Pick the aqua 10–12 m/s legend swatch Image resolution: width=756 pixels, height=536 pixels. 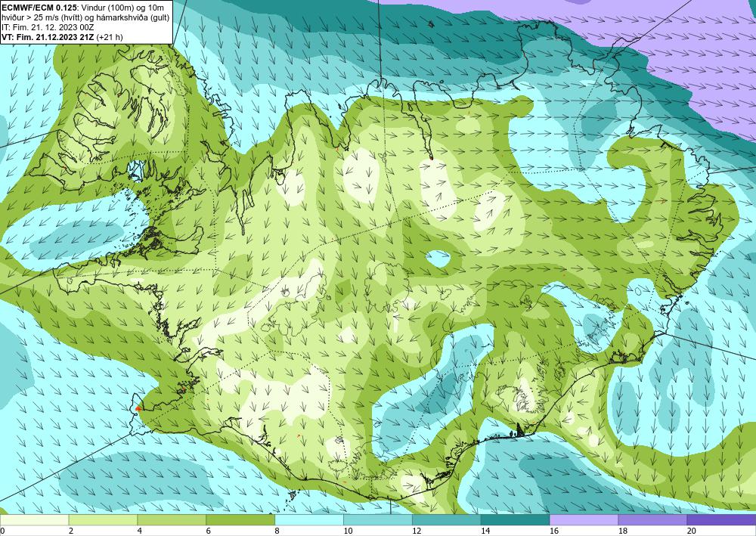tap(378, 519)
